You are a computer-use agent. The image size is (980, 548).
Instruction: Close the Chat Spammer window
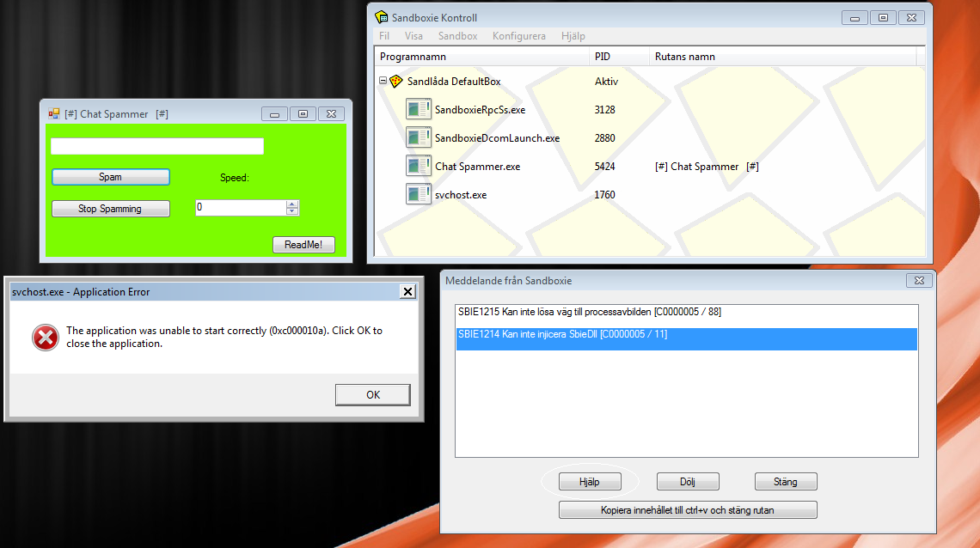coord(331,114)
